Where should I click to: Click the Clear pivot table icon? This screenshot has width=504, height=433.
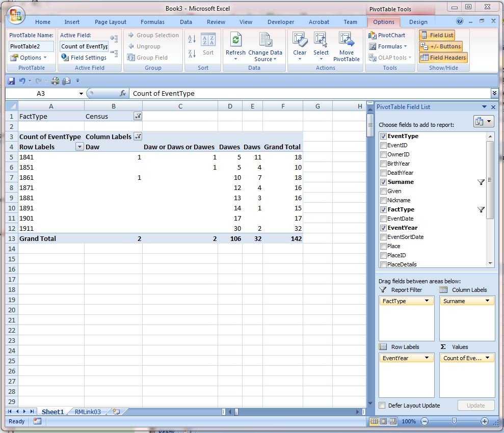tap(300, 40)
